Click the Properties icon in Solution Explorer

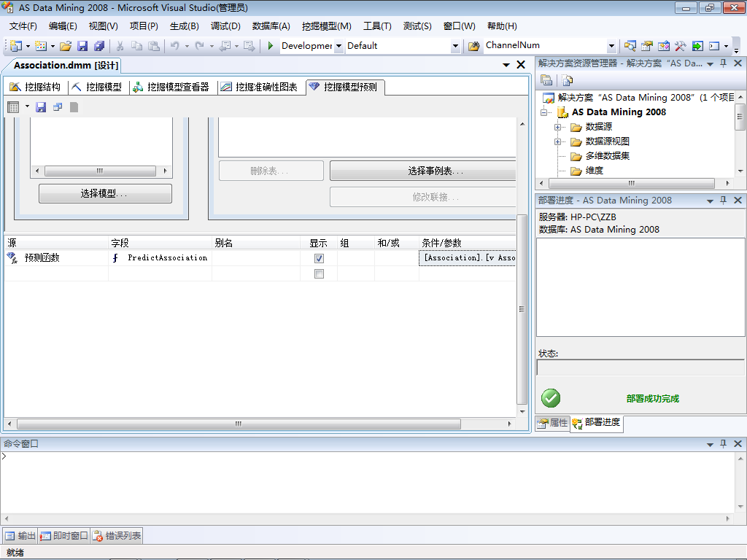pos(546,80)
